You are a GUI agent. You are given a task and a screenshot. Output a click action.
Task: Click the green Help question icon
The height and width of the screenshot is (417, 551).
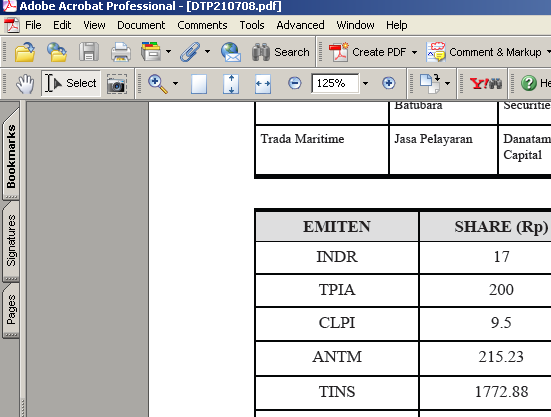pyautogui.click(x=529, y=83)
